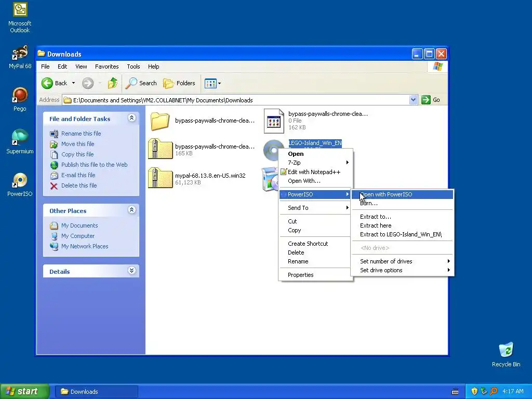
Task: Expand the Send To submenu
Action: pyautogui.click(x=315, y=208)
